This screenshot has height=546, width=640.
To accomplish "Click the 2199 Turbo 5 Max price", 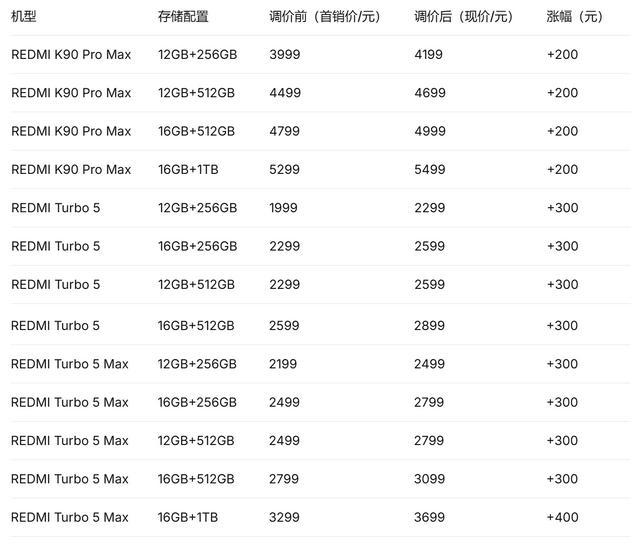I will 283,364.
